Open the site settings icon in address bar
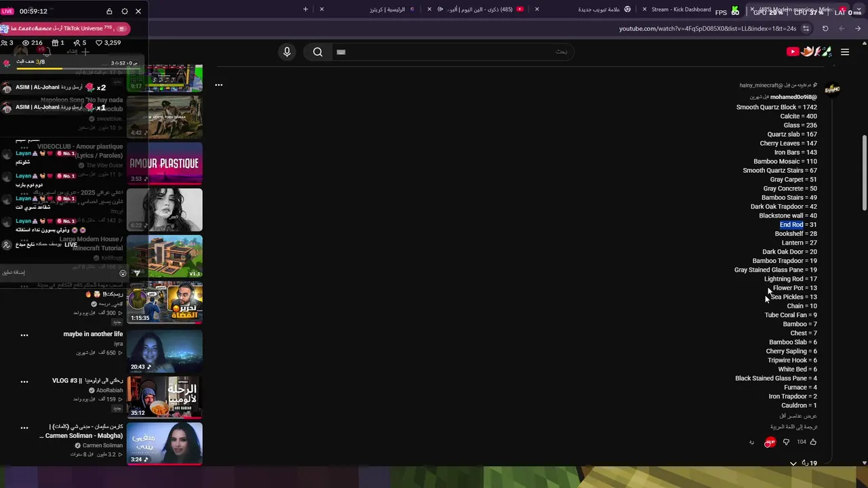 806,28
